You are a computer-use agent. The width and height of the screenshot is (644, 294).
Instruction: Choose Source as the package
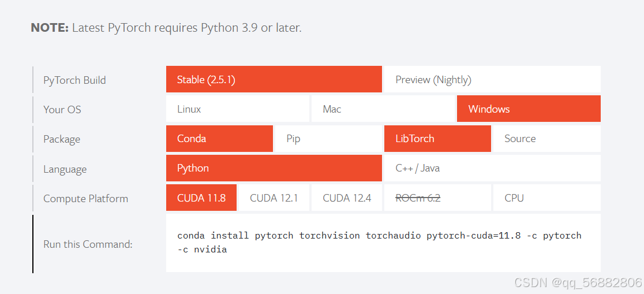tap(546, 139)
